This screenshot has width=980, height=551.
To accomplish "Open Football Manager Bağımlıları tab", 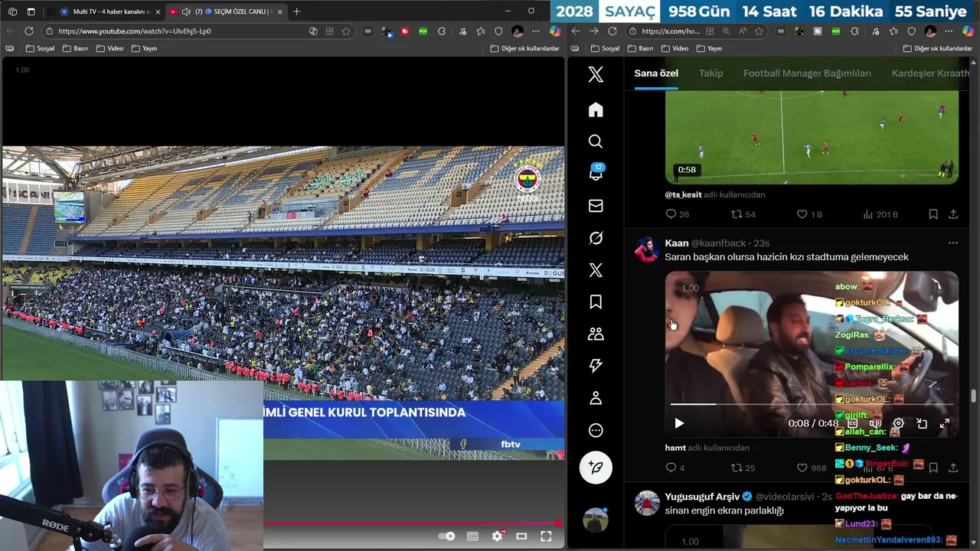I will [807, 73].
